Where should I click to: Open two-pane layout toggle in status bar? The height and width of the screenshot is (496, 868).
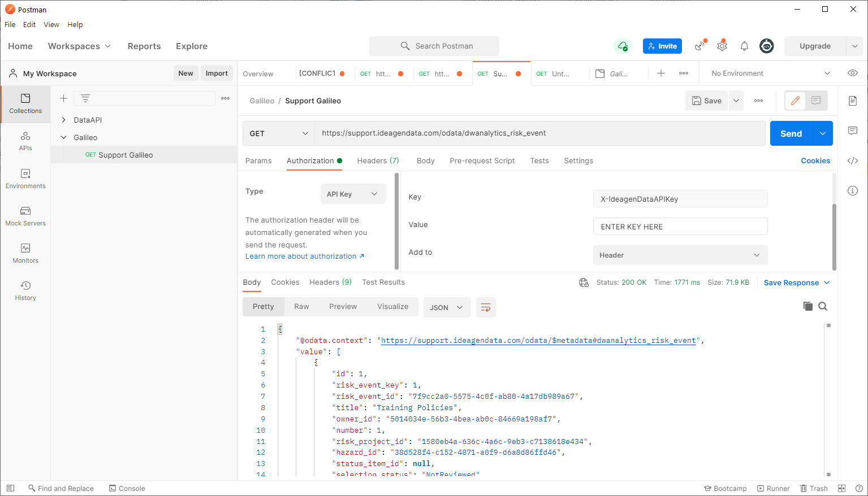[x=841, y=488]
